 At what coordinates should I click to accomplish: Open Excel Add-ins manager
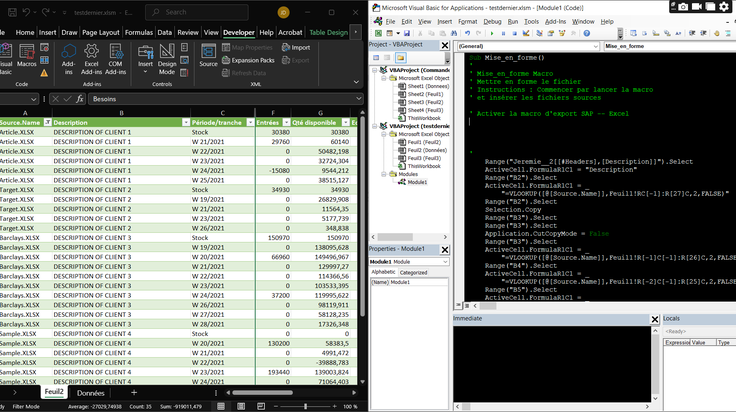(x=91, y=60)
